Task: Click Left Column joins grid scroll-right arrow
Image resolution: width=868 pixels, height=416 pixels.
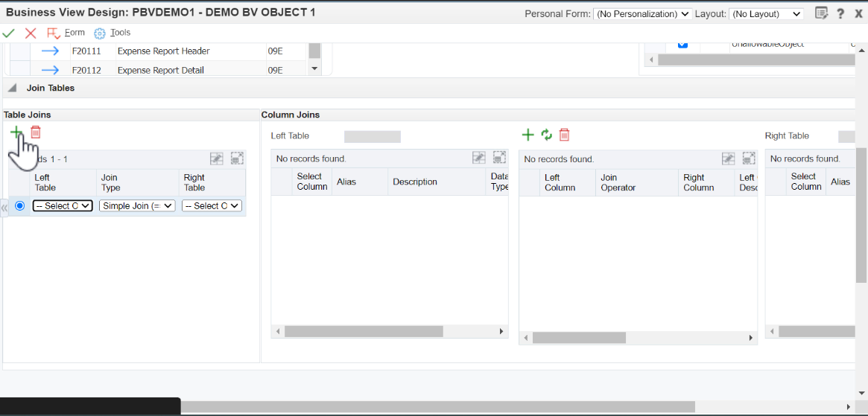Action: pos(750,337)
